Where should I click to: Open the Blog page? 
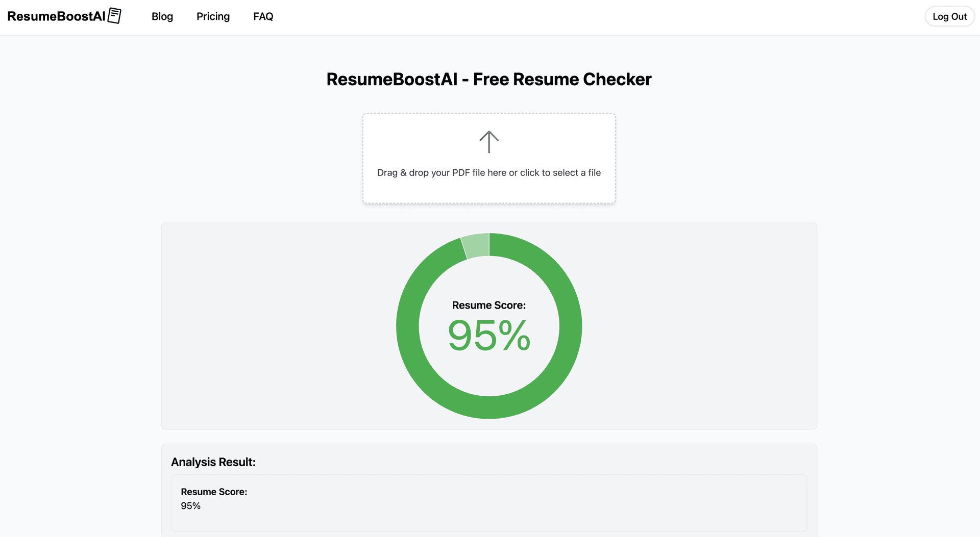tap(162, 16)
